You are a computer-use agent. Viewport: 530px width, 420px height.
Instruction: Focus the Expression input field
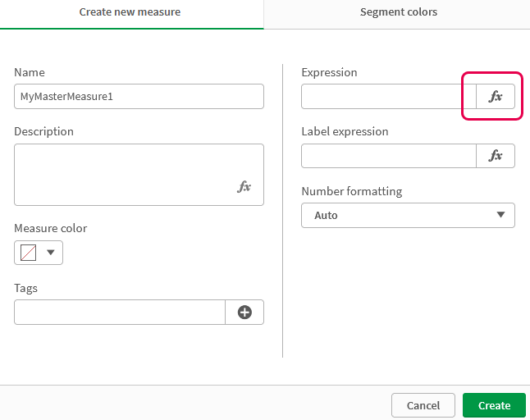point(388,97)
